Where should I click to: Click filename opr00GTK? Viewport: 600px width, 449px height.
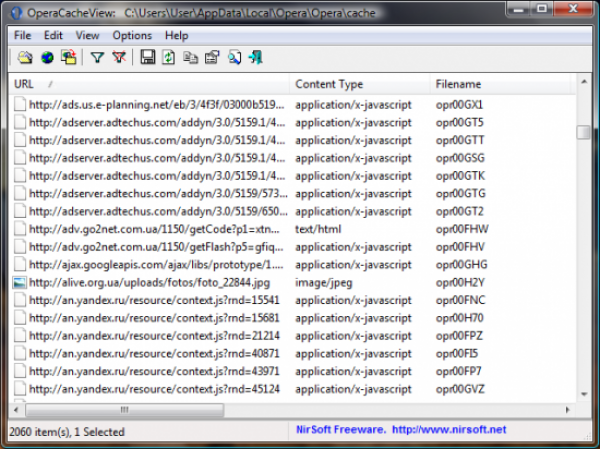[460, 176]
